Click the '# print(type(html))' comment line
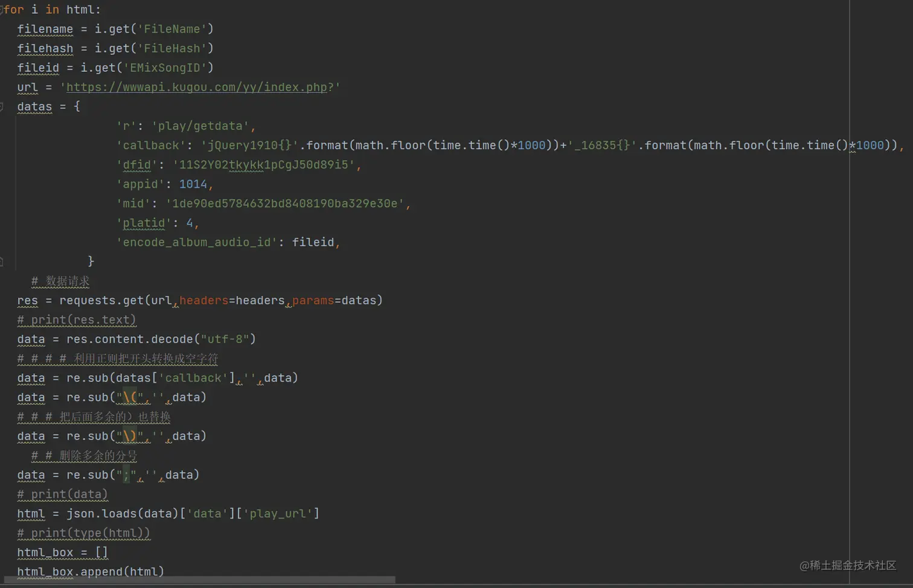This screenshot has height=588, width=913. 83,533
